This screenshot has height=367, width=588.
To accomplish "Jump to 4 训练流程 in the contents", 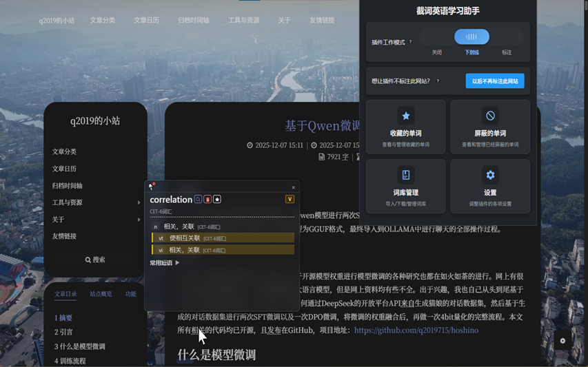I will coord(70,361).
